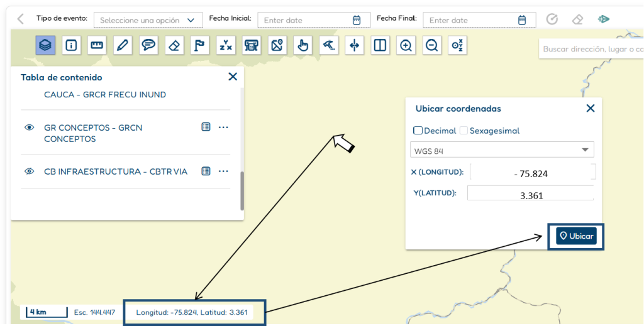
Task: Select the pencil draw tool
Action: (x=123, y=45)
